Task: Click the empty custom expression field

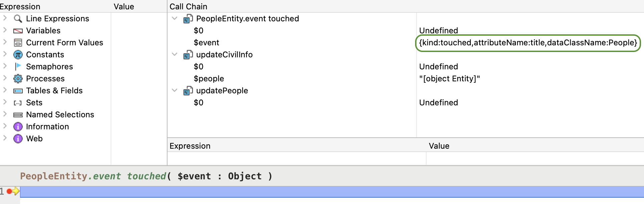Action: tap(296, 158)
